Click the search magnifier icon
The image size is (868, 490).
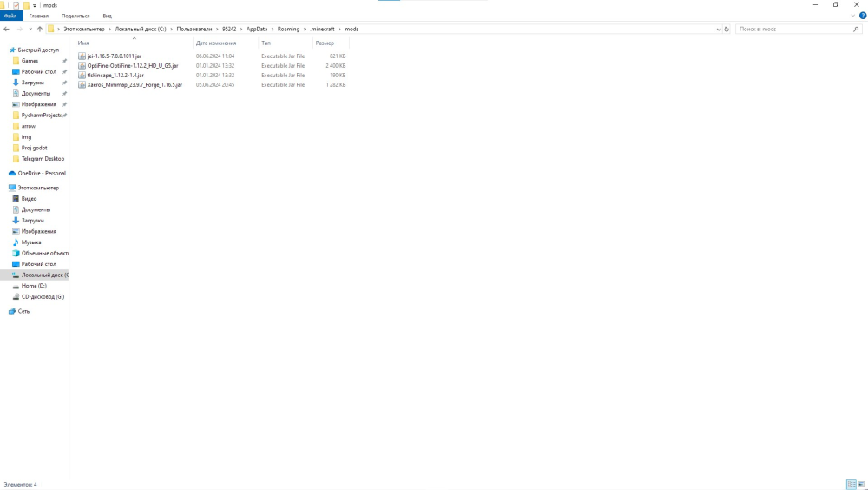pyautogui.click(x=856, y=29)
